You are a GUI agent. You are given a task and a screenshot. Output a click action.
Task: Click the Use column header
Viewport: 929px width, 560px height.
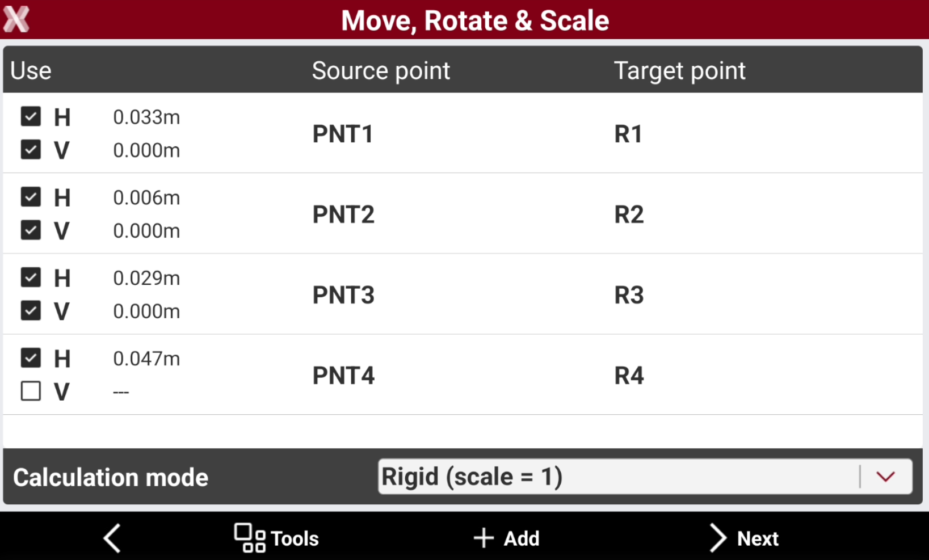coord(31,71)
